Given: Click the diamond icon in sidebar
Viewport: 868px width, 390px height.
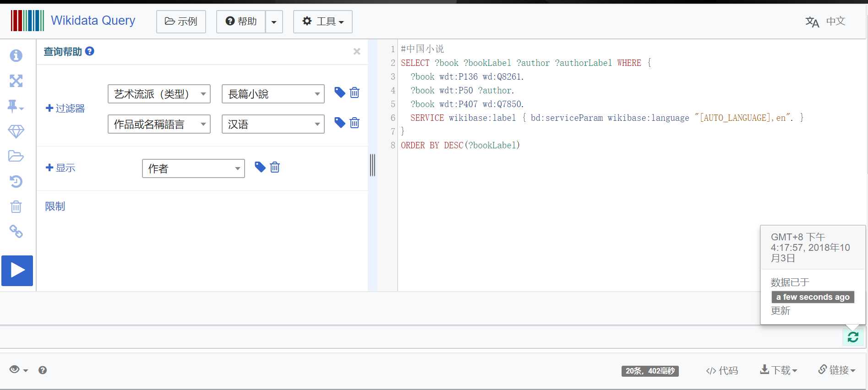Looking at the screenshot, I should coord(16,131).
